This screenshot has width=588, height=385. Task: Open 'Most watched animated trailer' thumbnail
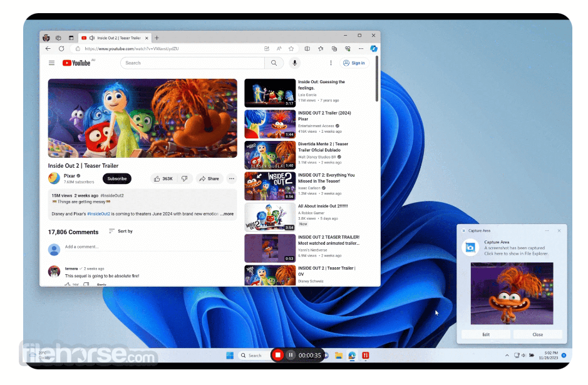pos(270,248)
